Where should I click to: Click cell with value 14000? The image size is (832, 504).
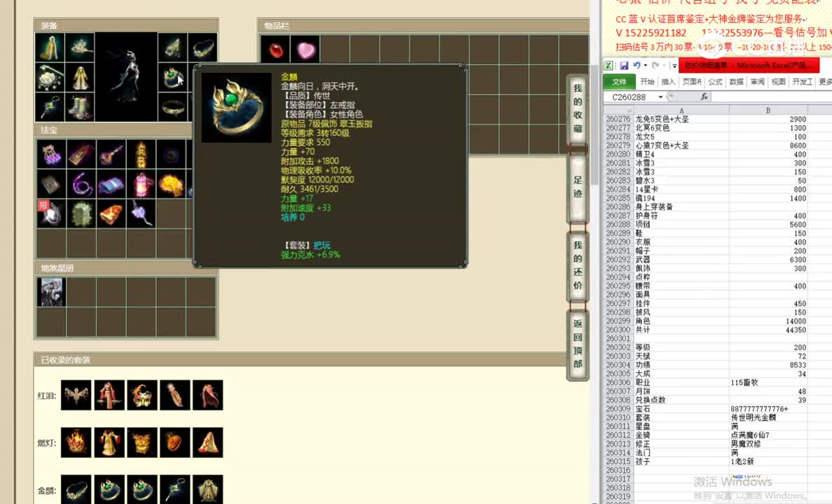point(768,321)
